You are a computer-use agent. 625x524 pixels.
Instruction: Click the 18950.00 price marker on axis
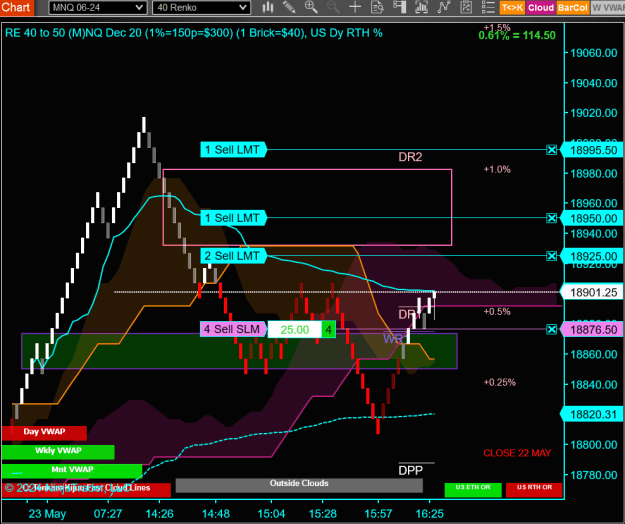click(x=593, y=218)
